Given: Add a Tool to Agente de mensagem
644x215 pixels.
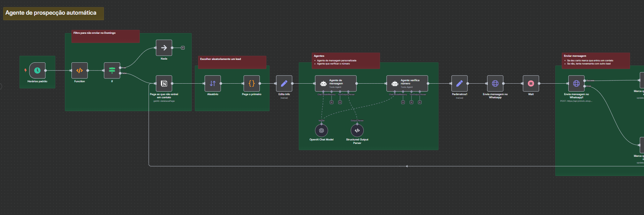Looking at the screenshot, I should point(340,102).
